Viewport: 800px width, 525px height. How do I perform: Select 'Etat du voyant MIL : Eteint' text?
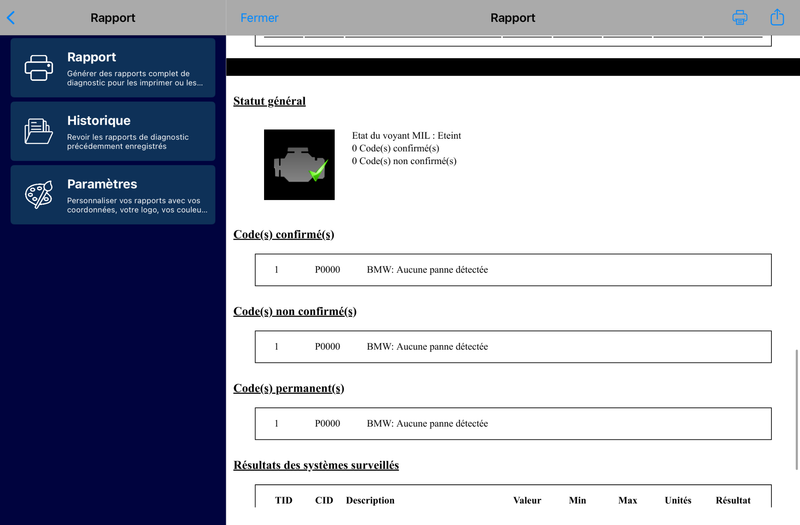click(x=406, y=136)
